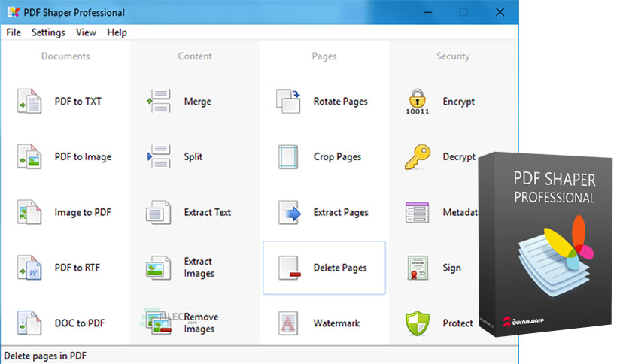This screenshot has height=364, width=629.
Task: Click the PDF to Image icon
Action: point(29,156)
